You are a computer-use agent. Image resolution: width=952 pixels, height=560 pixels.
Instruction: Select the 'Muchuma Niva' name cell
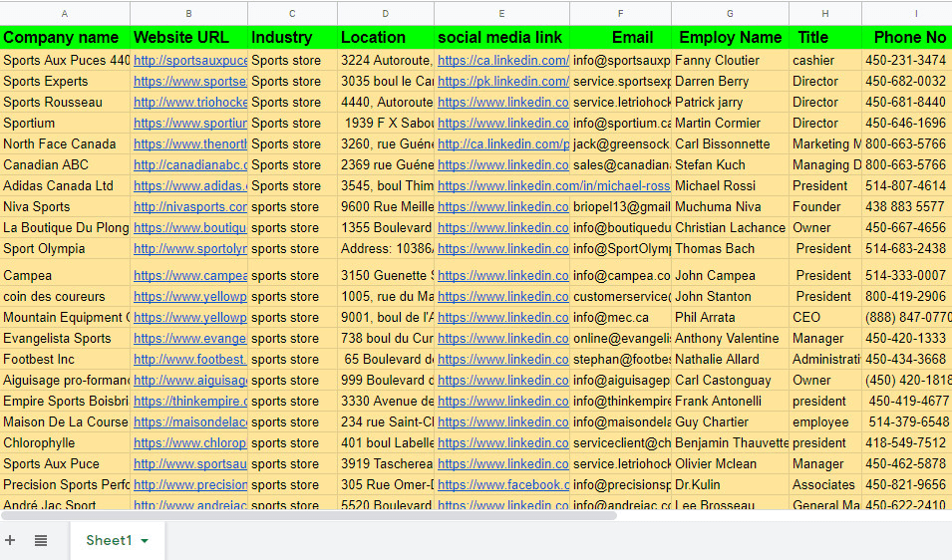pos(731,207)
